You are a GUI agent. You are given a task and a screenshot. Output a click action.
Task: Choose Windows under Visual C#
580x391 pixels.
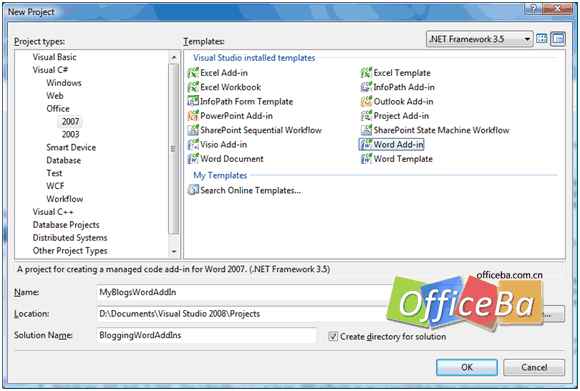(64, 83)
